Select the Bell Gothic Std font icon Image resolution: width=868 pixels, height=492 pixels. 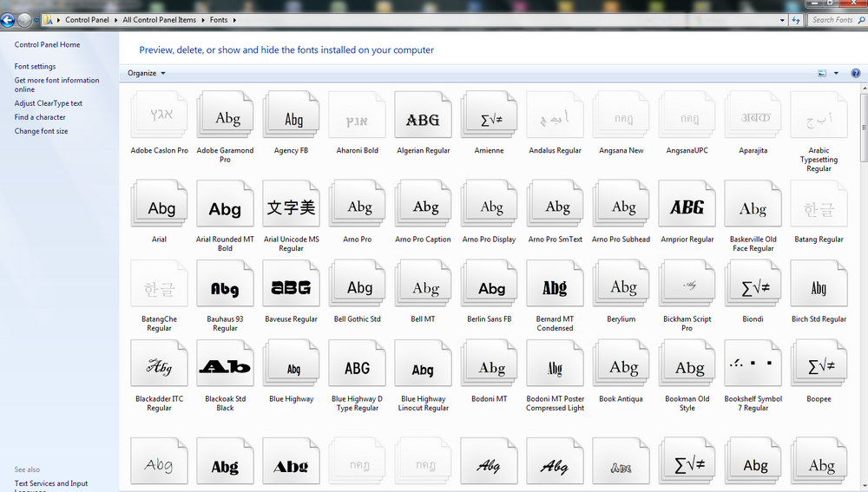(x=357, y=284)
